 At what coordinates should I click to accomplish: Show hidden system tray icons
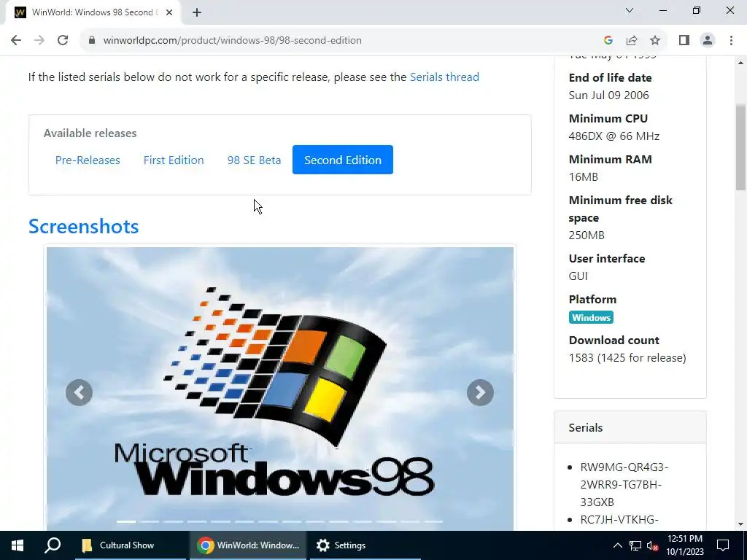click(x=617, y=545)
